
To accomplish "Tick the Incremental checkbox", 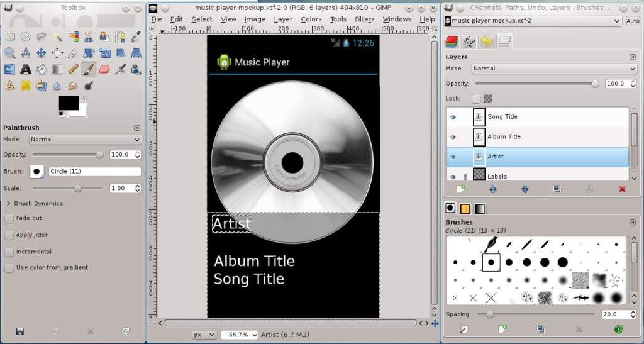I will coord(9,252).
